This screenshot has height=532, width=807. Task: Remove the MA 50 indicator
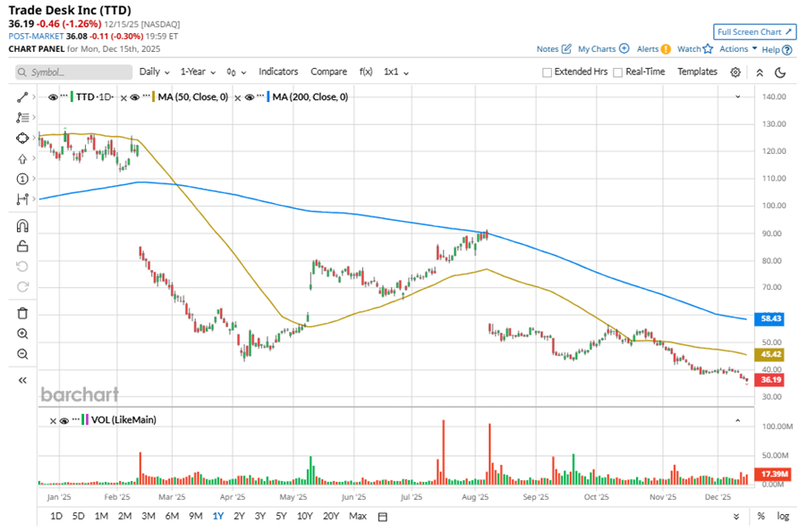123,97
